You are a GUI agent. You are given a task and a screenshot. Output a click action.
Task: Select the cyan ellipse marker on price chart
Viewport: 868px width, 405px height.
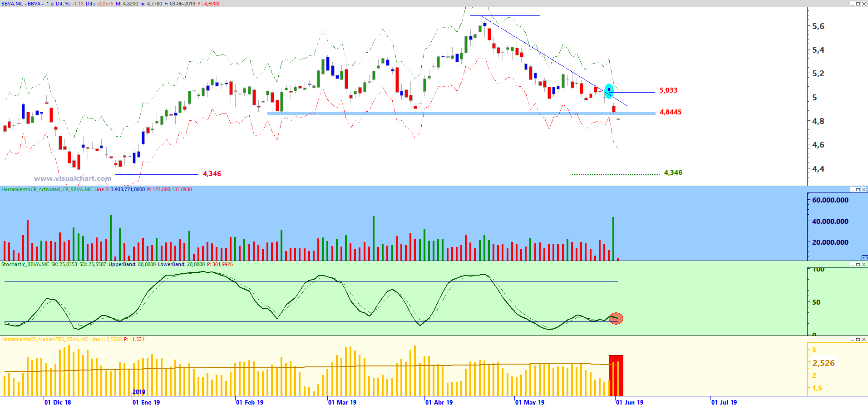[609, 91]
